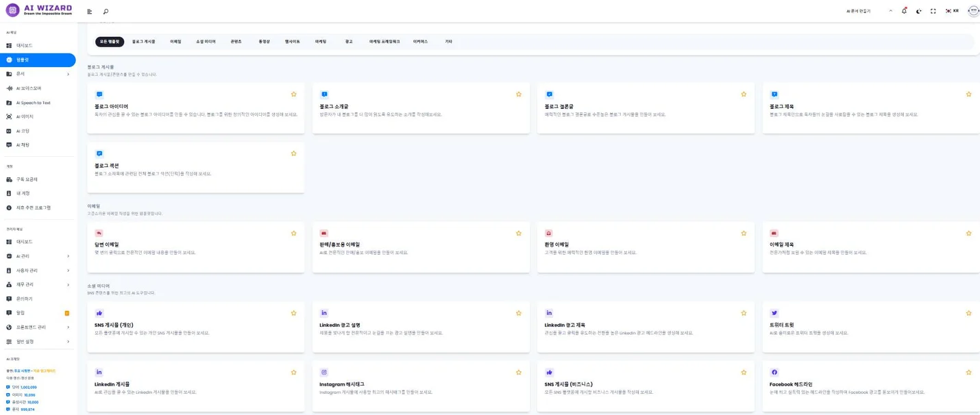Expand the 문서 sidebar submenu
Screen dimensions: 980x415
click(x=38, y=74)
